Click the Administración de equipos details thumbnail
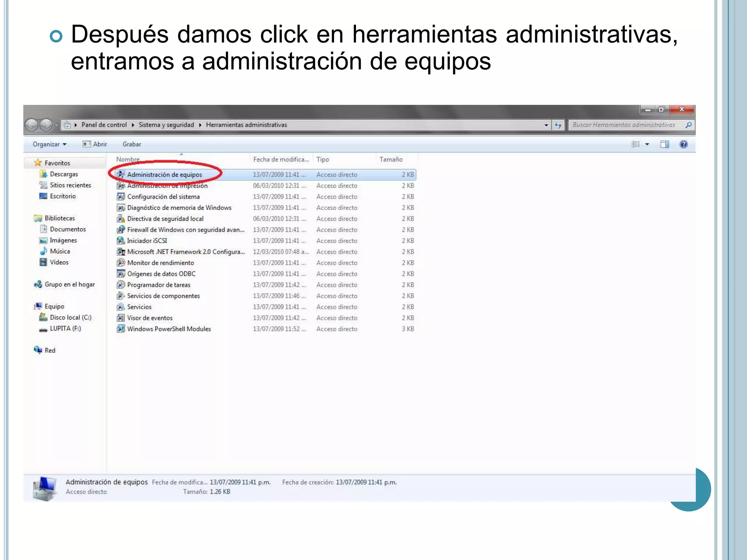This screenshot has width=747, height=560. click(x=44, y=489)
